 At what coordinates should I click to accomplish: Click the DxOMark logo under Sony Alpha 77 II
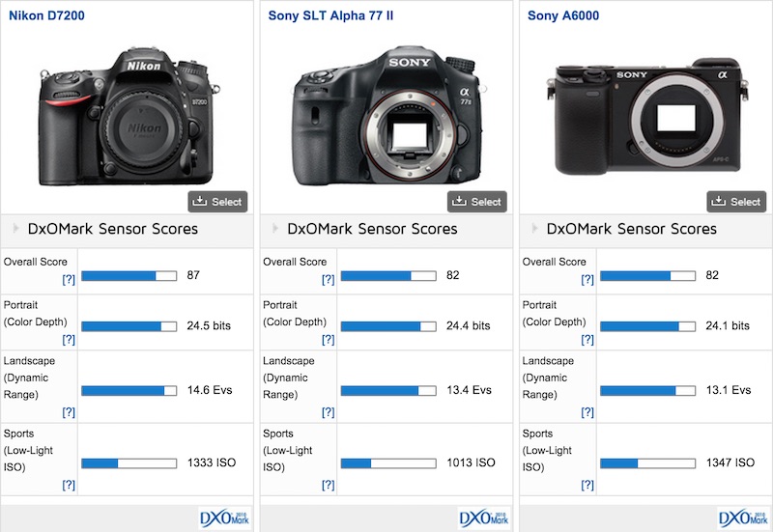tap(484, 518)
